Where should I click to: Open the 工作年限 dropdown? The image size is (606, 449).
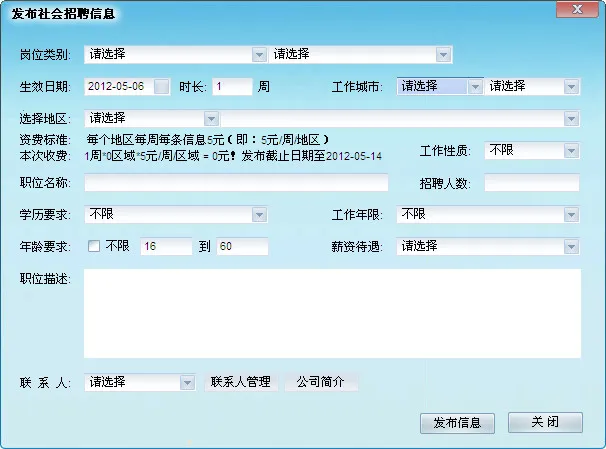point(571,214)
